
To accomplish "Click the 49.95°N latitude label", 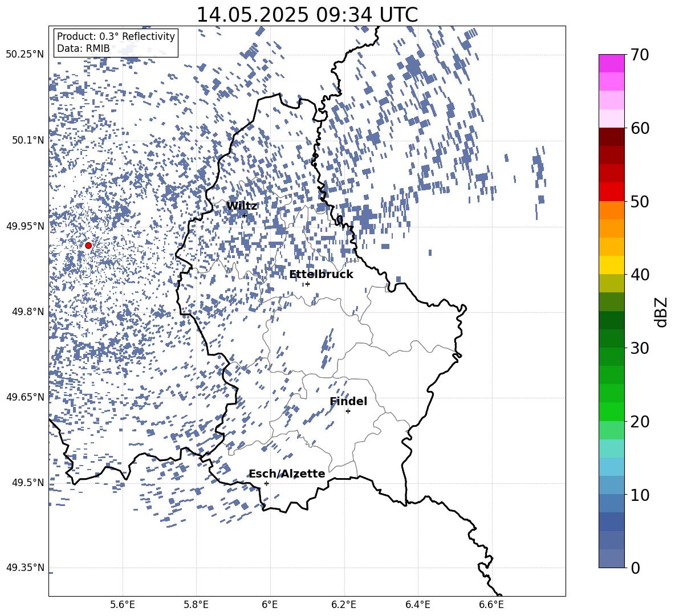I will click(x=25, y=226).
